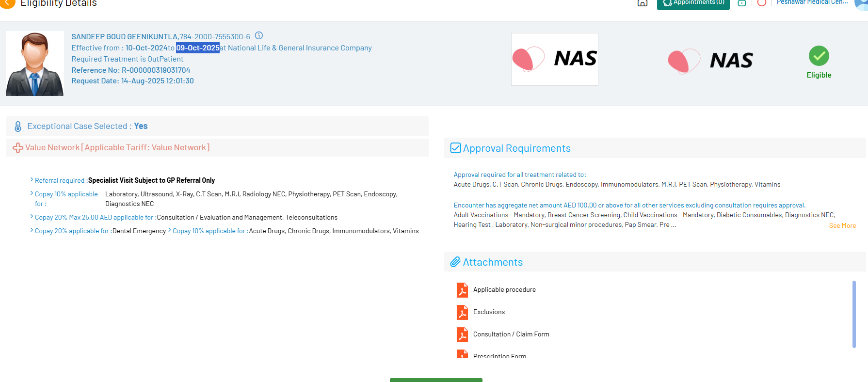
Task: Open the Exclusions PDF icon
Action: click(462, 312)
